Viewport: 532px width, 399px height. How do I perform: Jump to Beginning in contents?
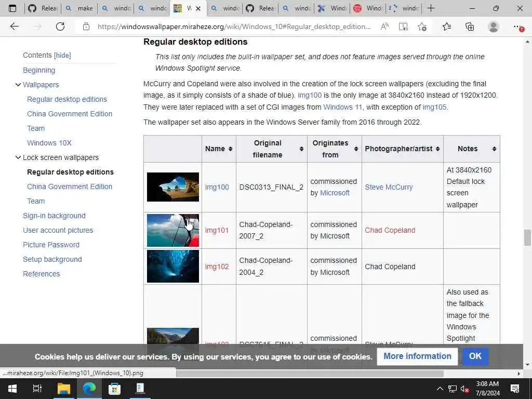(39, 70)
